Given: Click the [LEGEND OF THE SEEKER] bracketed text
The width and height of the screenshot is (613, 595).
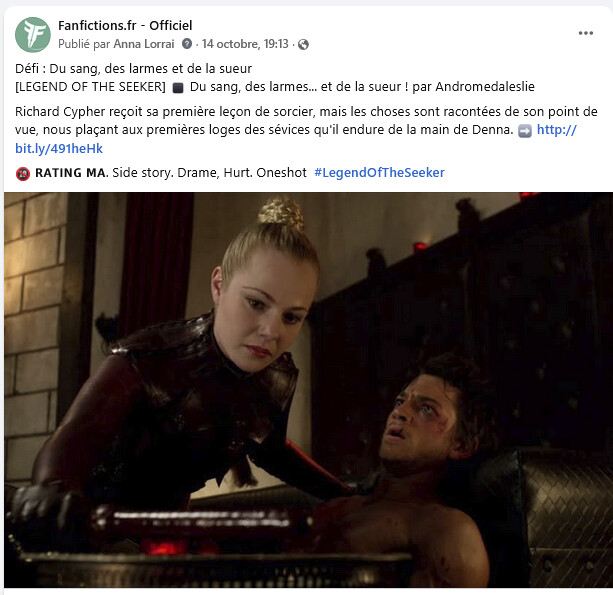Looking at the screenshot, I should pos(90,87).
